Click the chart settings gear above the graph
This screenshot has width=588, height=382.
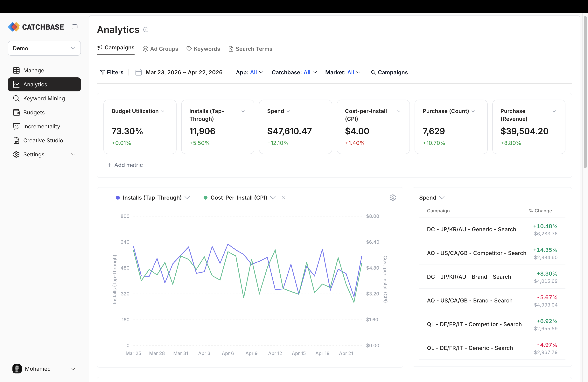(393, 198)
